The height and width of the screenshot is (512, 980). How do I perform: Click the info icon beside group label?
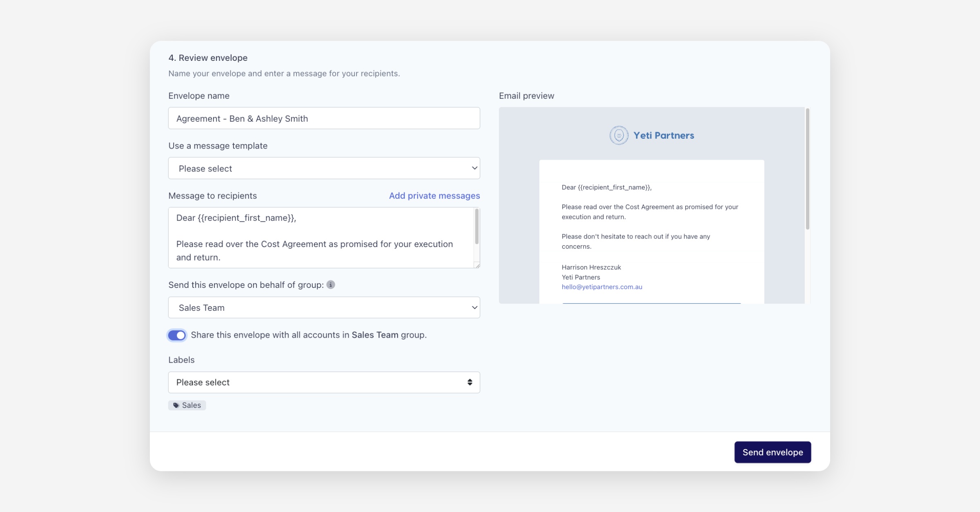[x=331, y=285]
